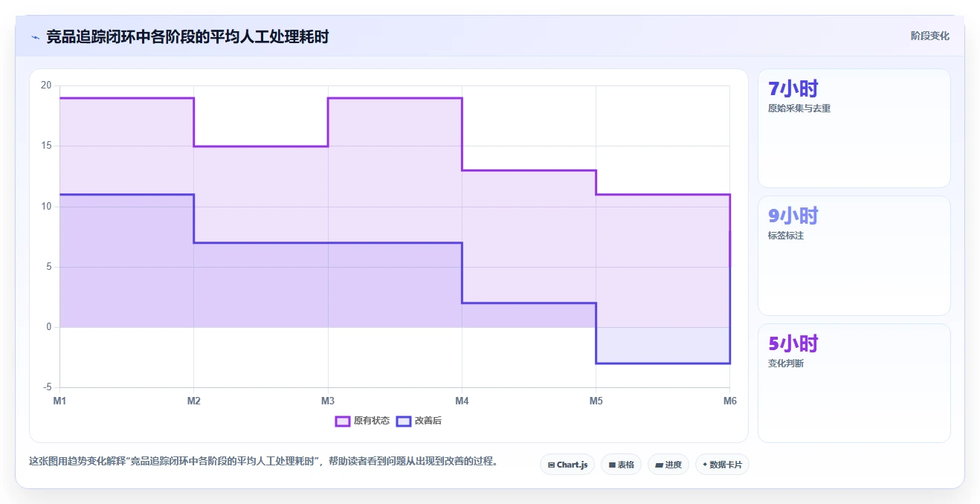Click the purple 原有状态 legend swatch
The height and width of the screenshot is (504, 980).
[343, 421]
